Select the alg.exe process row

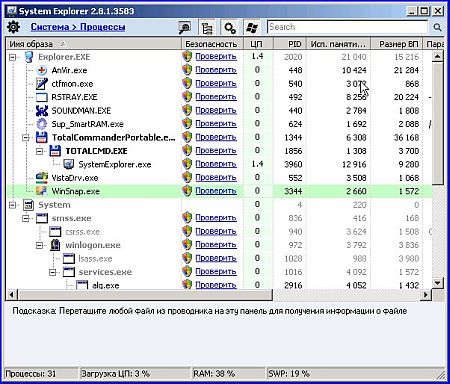pyautogui.click(x=219, y=285)
